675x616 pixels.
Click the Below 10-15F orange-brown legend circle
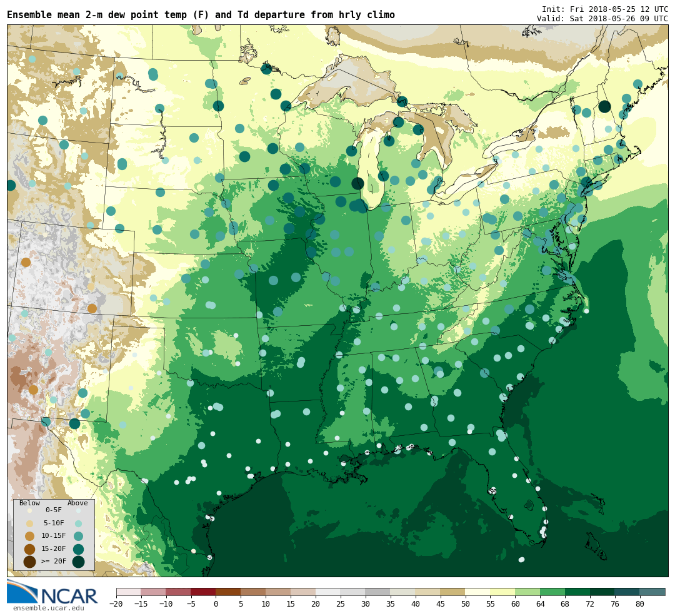pos(30,537)
